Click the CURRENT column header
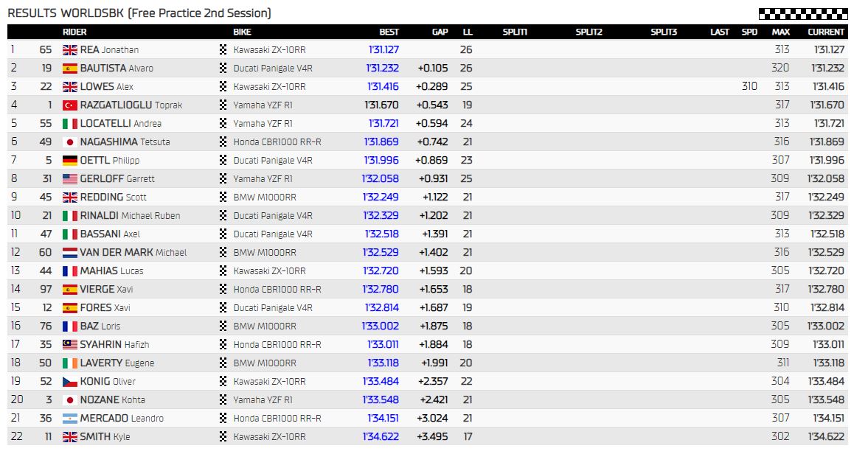Screen dimensions: 868x454 click(826, 32)
